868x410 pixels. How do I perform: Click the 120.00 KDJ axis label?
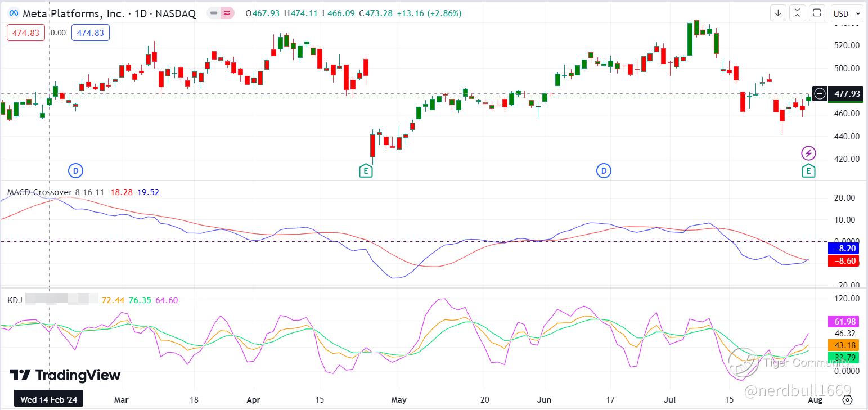click(x=847, y=298)
